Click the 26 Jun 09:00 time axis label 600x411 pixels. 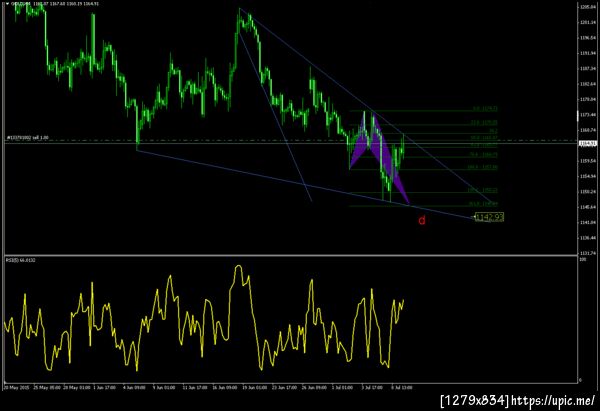pyautogui.click(x=314, y=388)
